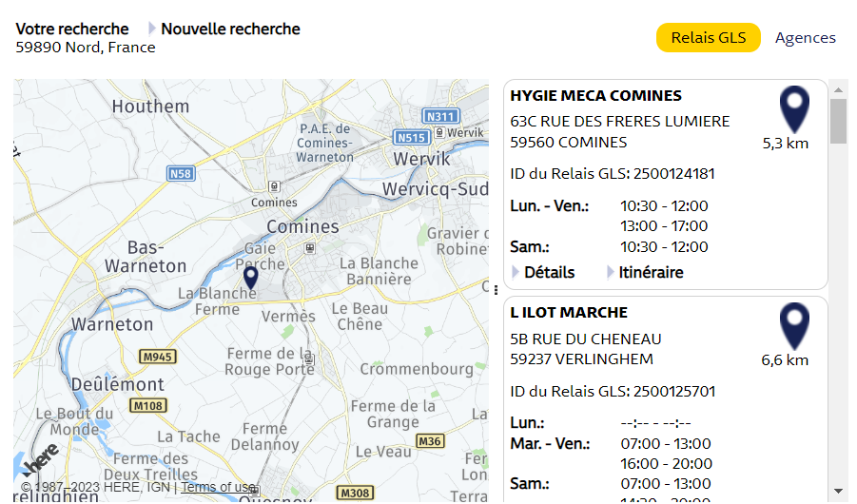
Task: Click the pin icon for L ILOT MARCHE
Action: pos(794,326)
